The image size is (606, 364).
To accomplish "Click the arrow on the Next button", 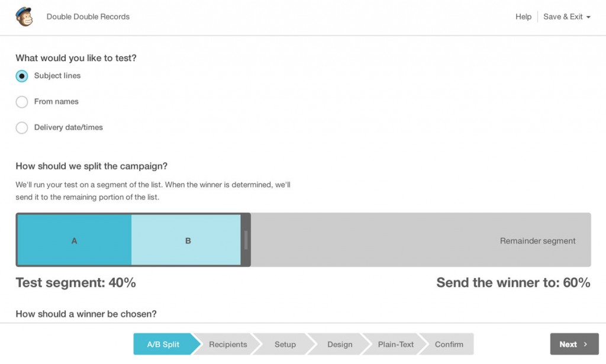I will click(x=585, y=344).
